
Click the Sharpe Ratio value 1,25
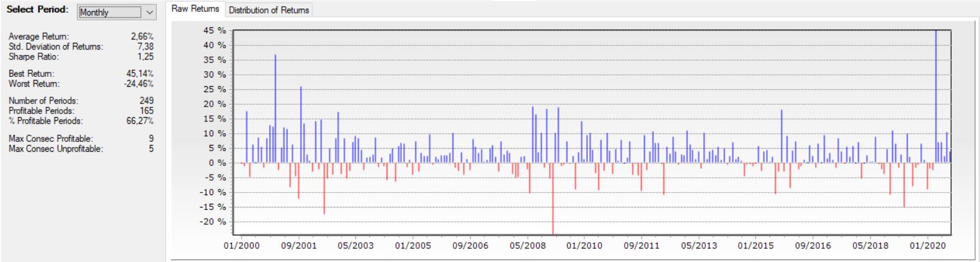(145, 56)
